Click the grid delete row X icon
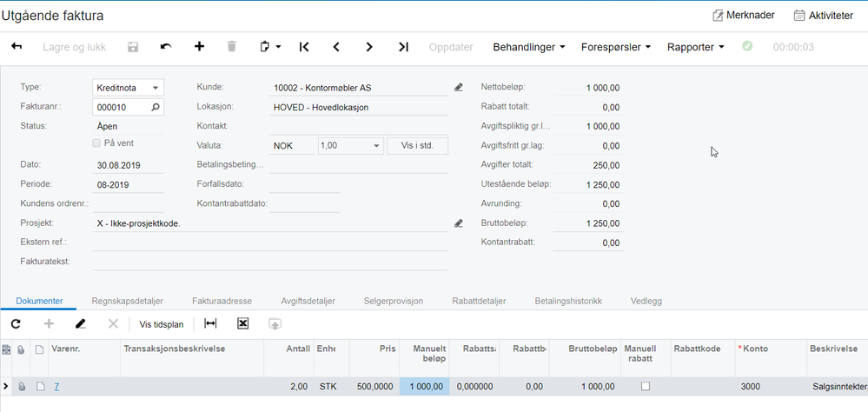This screenshot has width=868, height=412. [114, 324]
